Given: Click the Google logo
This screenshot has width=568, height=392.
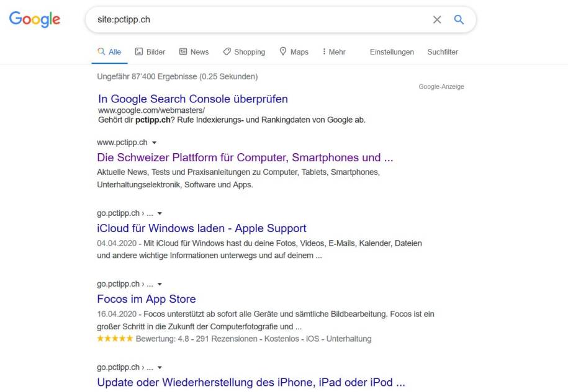Looking at the screenshot, I should tap(35, 19).
